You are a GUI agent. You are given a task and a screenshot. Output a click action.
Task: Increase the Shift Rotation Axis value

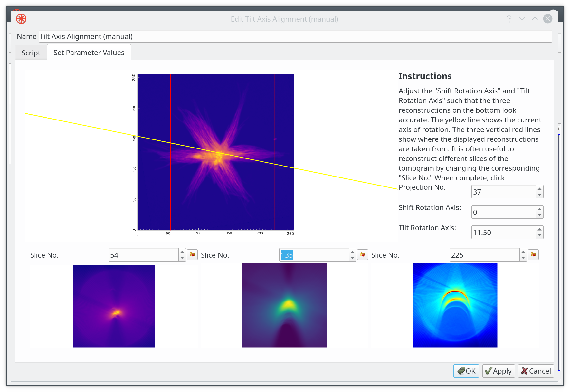click(539, 209)
